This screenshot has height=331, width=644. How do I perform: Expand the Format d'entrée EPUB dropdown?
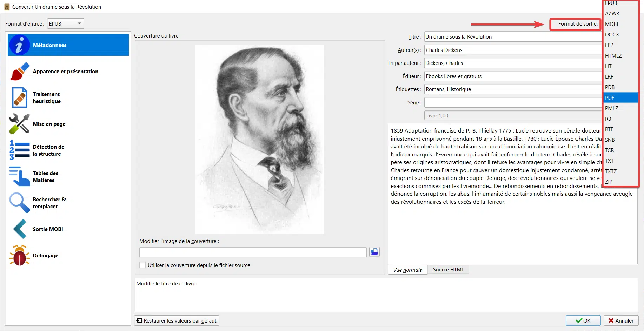(66, 23)
